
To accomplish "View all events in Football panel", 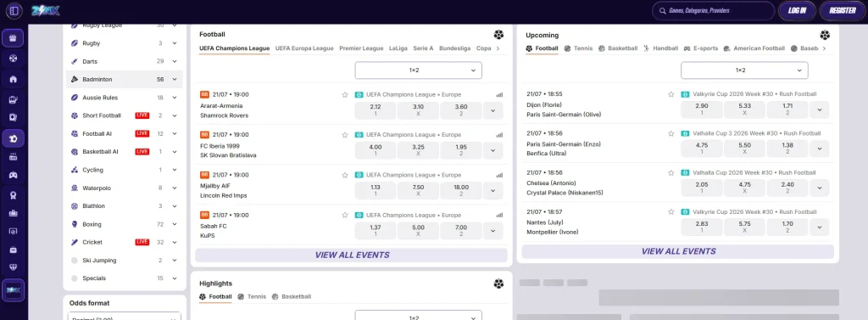I will 352,255.
